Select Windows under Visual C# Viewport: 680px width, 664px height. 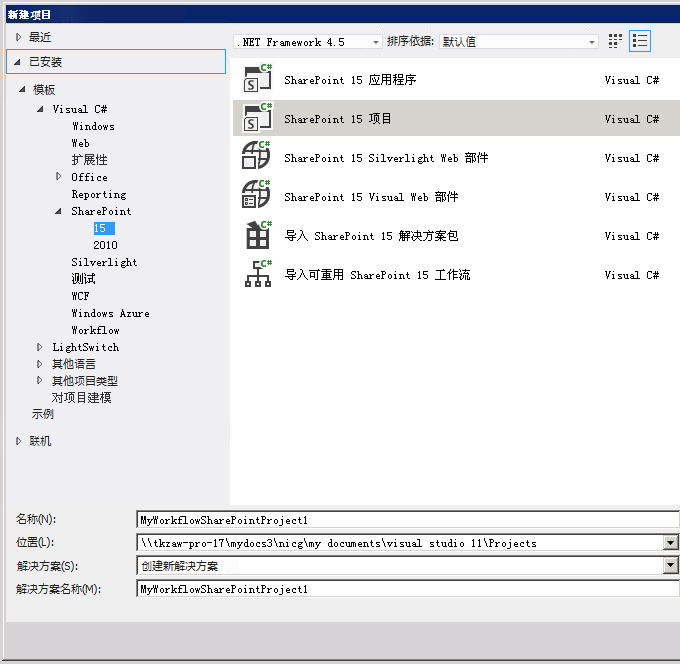click(x=93, y=126)
